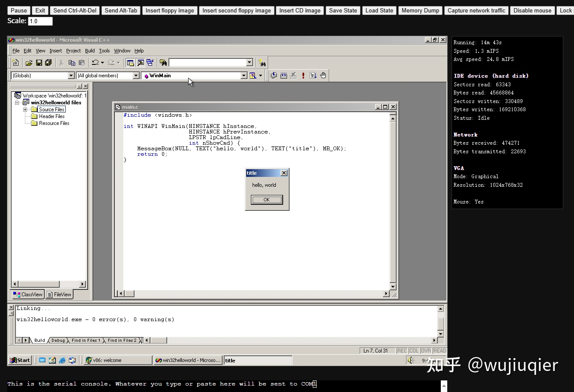The image size is (574, 392).
Task: Open the Redo history dropdown arrow
Action: coord(118,63)
